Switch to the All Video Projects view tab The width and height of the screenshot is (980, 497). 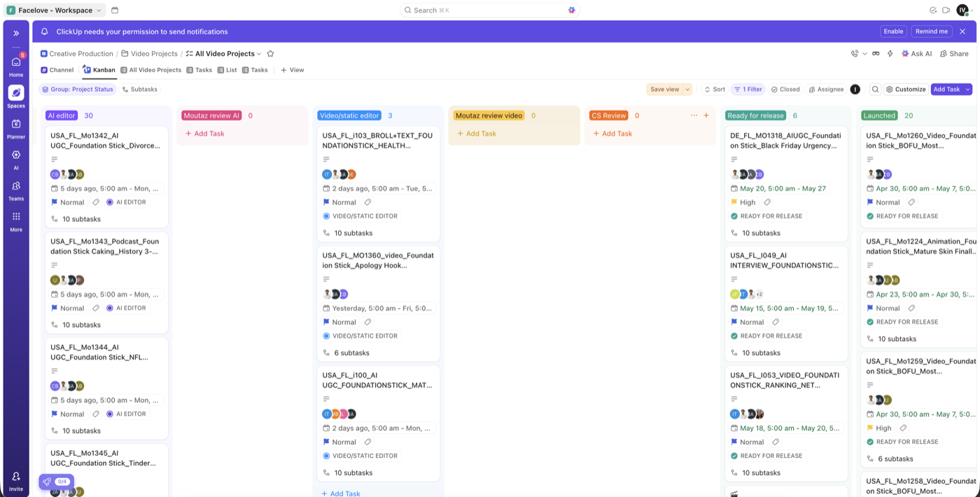click(x=150, y=70)
